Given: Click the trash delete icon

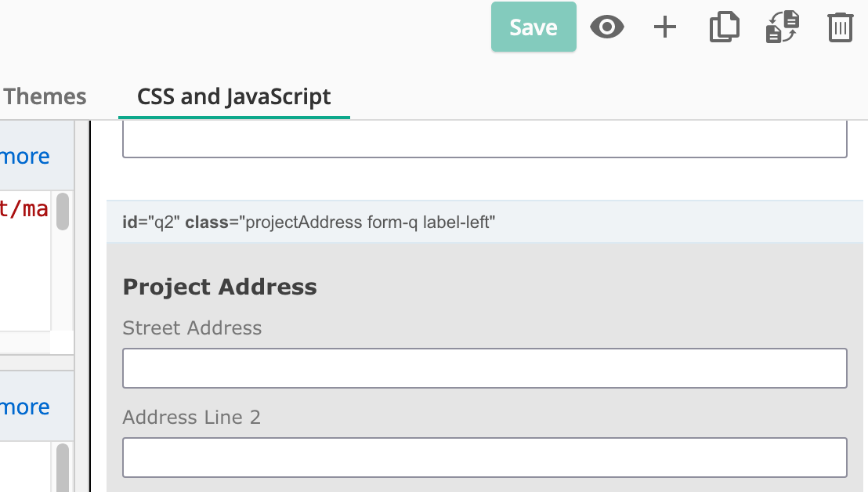Looking at the screenshot, I should [x=840, y=27].
